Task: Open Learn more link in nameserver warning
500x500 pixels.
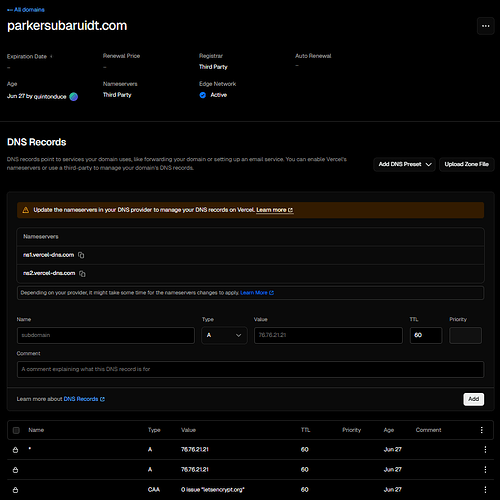Action: click(x=275, y=210)
